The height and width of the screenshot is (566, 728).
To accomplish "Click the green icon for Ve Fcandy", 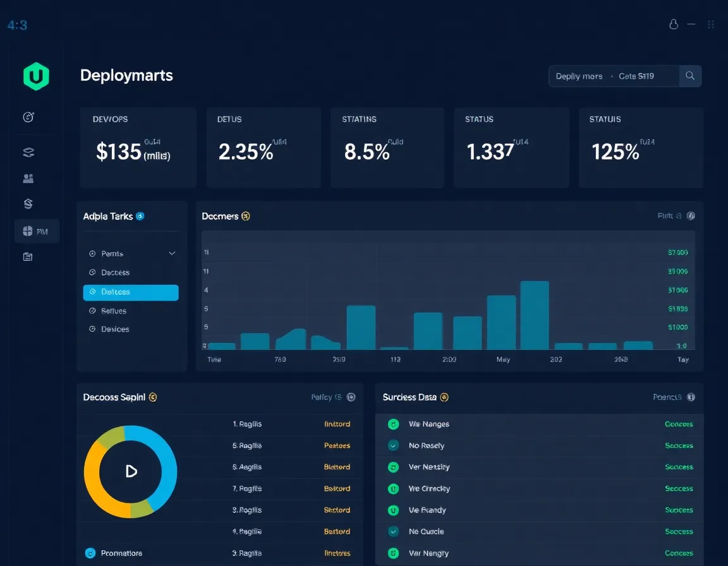I will [393, 510].
